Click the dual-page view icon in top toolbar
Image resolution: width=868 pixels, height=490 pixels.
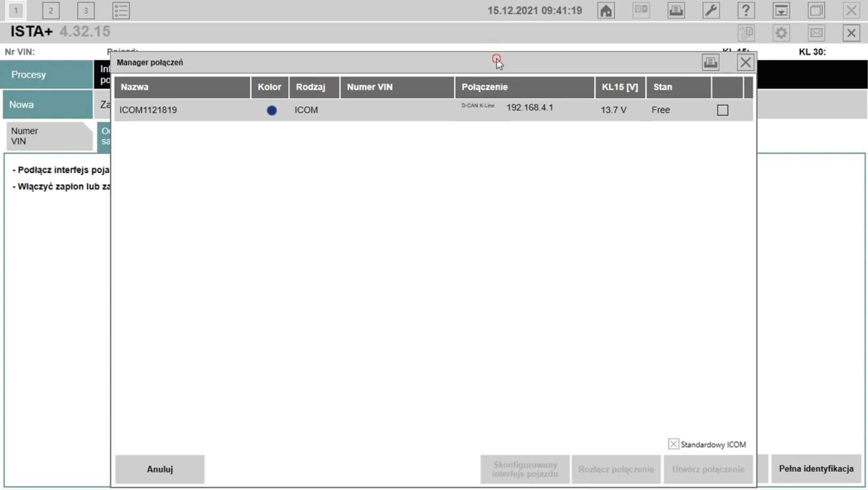[x=641, y=11]
